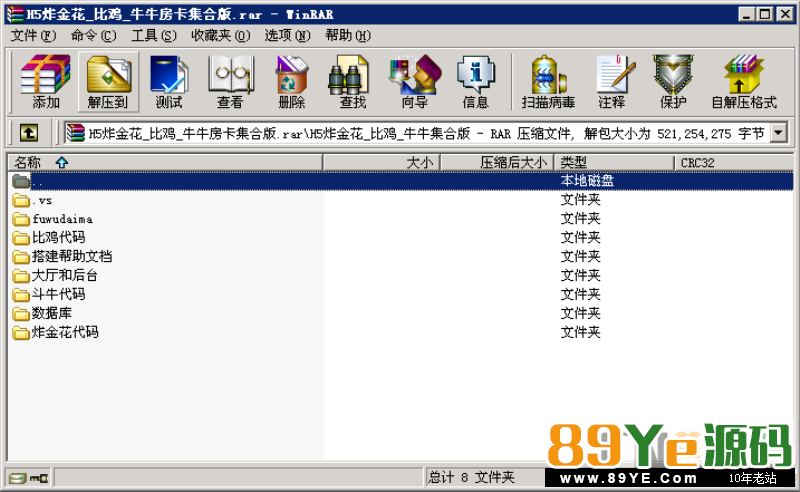Open the 查看 (View) toolbar icon
The width and height of the screenshot is (800, 492).
231,76
